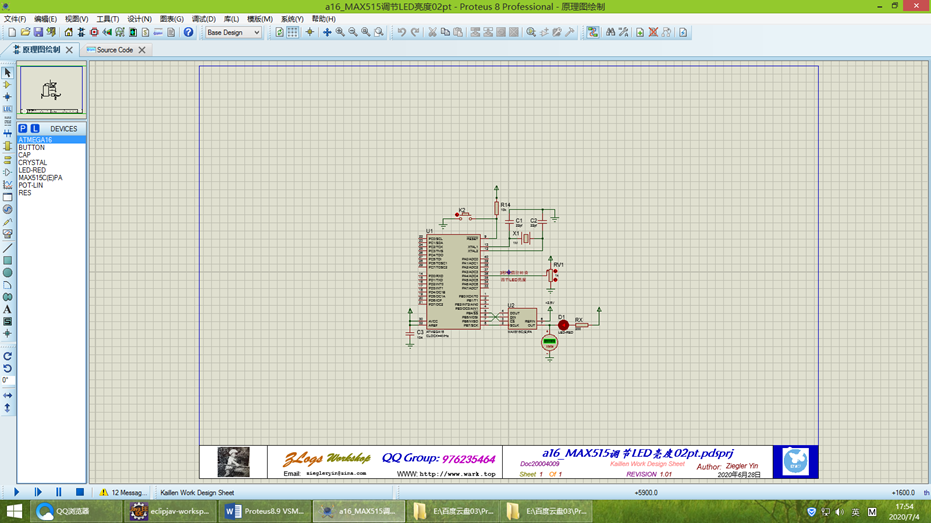Viewport: 931px width, 524px height.
Task: Create a new project with New icon
Action: point(12,32)
